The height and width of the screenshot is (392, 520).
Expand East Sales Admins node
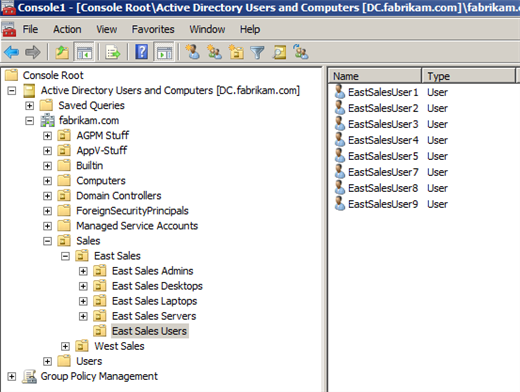(83, 271)
